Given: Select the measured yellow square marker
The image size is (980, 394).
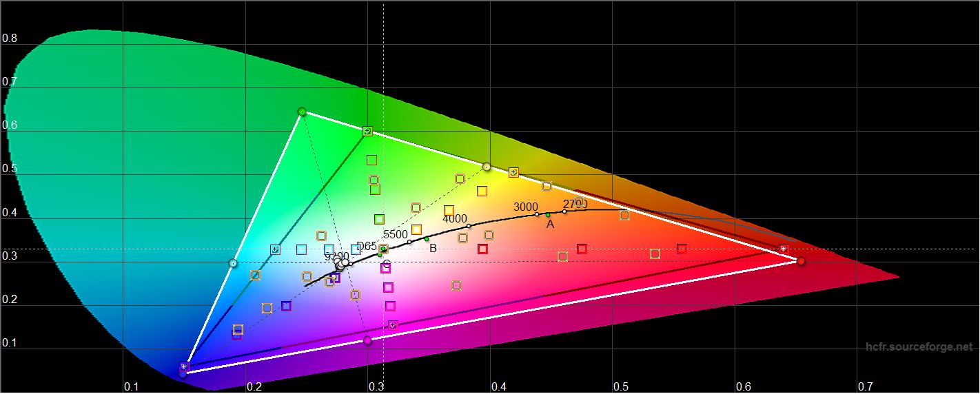Looking at the screenshot, I should coord(513,172).
